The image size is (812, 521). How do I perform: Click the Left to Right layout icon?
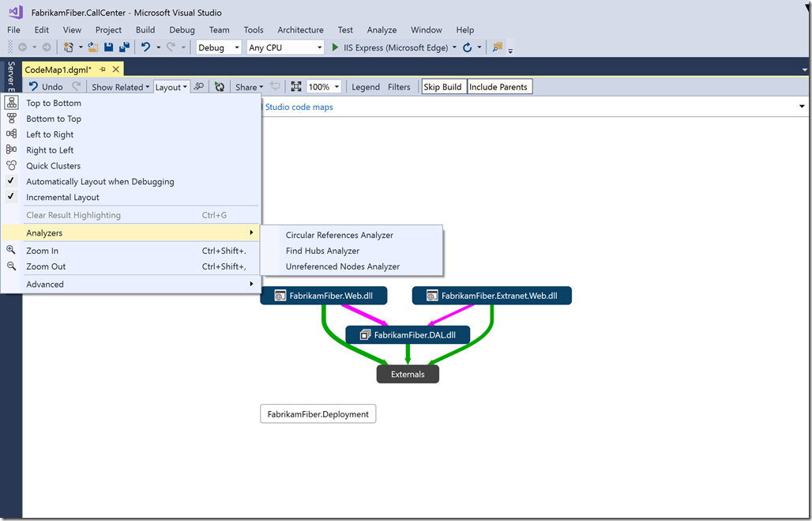click(11, 134)
